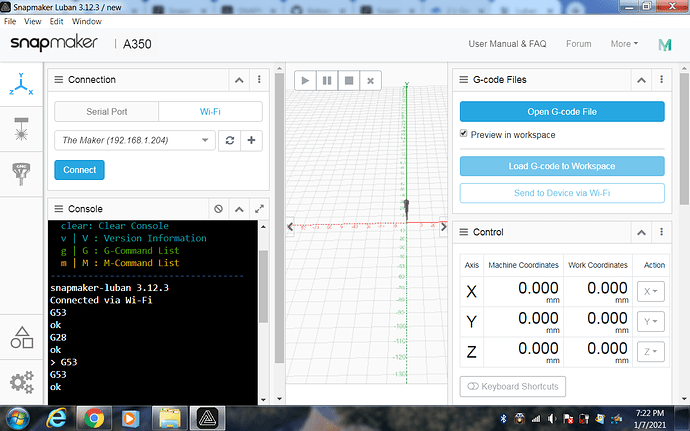The width and height of the screenshot is (690, 431).
Task: Click the Connect button
Action: 79,170
